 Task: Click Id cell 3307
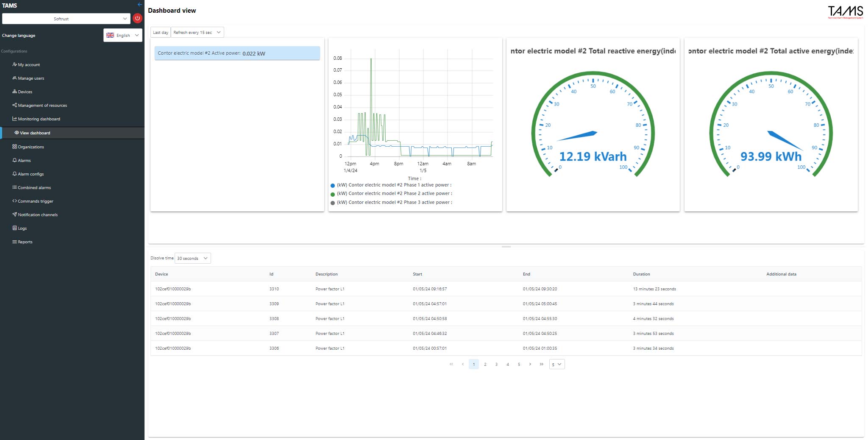[274, 334]
